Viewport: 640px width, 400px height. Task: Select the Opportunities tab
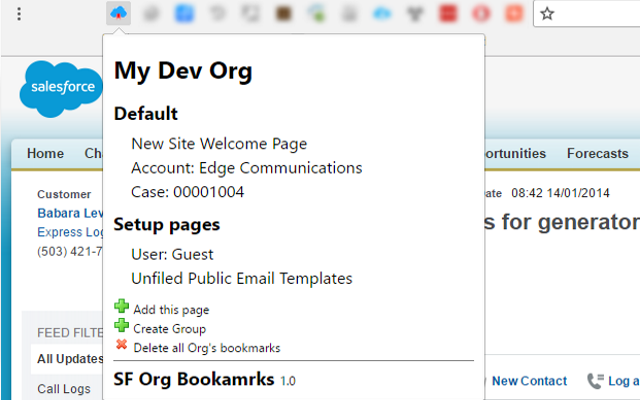[516, 153]
